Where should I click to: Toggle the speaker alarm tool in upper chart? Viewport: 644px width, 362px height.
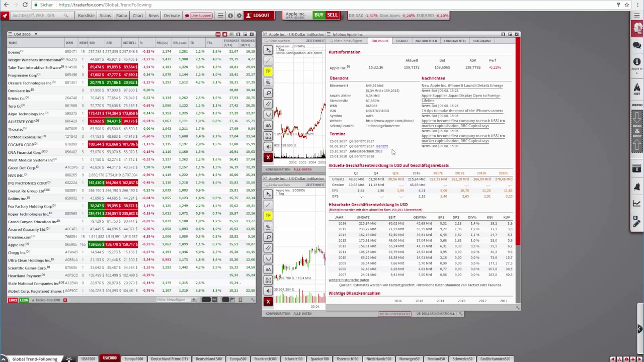click(268, 146)
